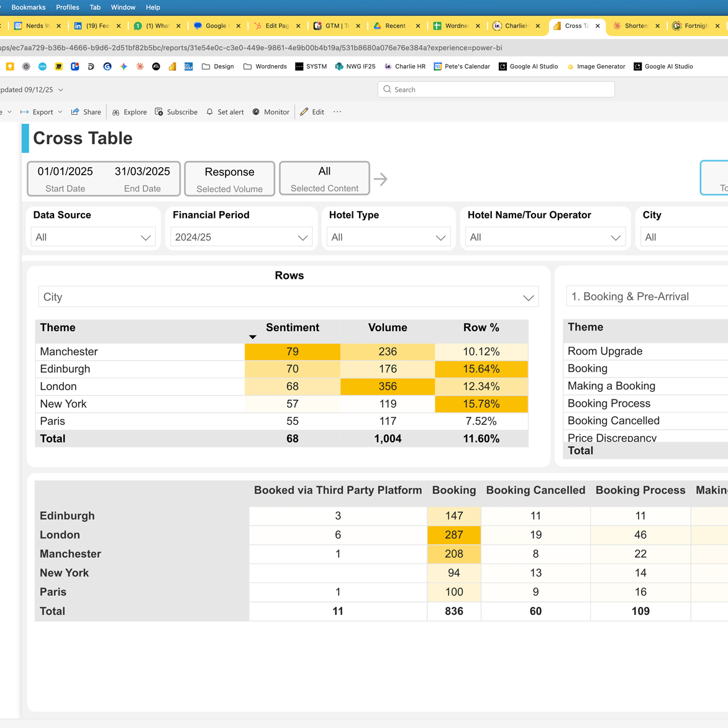Image resolution: width=728 pixels, height=728 pixels.
Task: Switch to the Wordnerds browser tab
Action: 457,26
